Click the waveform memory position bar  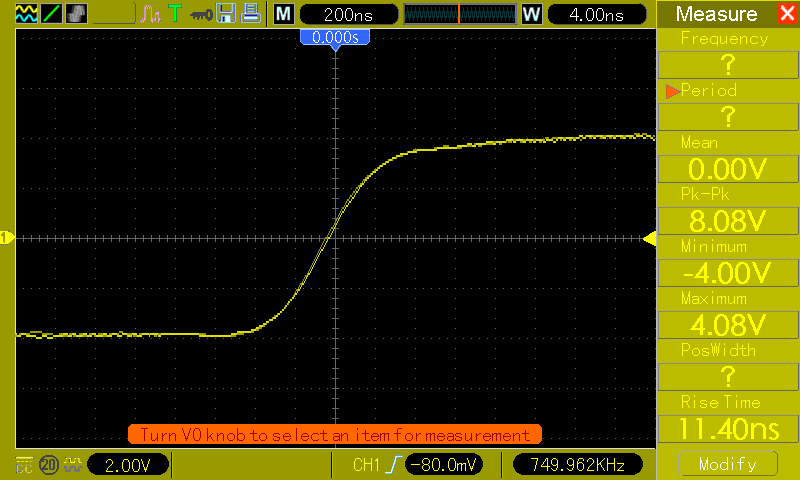tap(460, 14)
